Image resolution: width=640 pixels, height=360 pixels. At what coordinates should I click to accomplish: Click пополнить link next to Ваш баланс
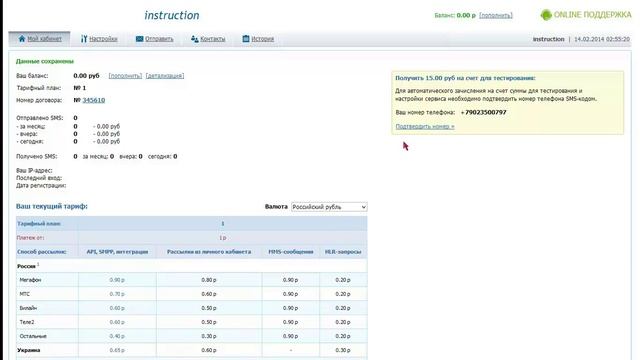[125, 76]
